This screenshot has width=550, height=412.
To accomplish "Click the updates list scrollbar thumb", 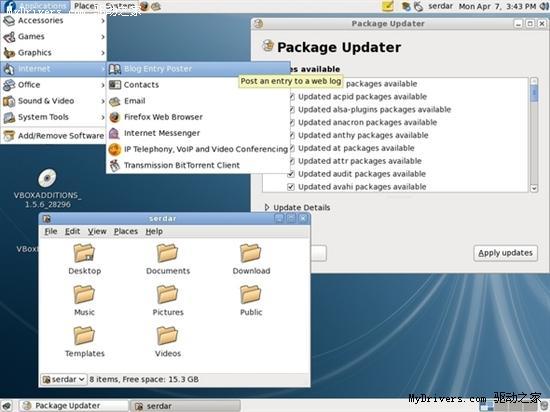I will click(534, 94).
